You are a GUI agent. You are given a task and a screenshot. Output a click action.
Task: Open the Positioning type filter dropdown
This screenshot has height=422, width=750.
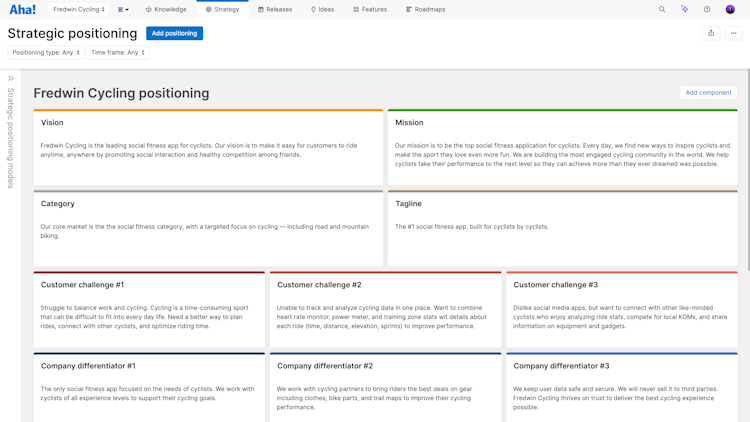tap(46, 53)
